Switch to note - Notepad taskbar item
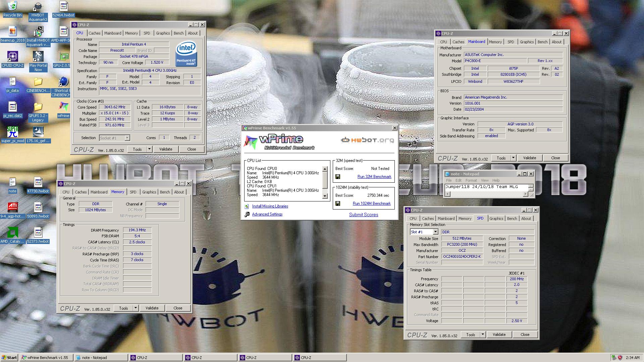The width and height of the screenshot is (644, 362). pyautogui.click(x=101, y=358)
